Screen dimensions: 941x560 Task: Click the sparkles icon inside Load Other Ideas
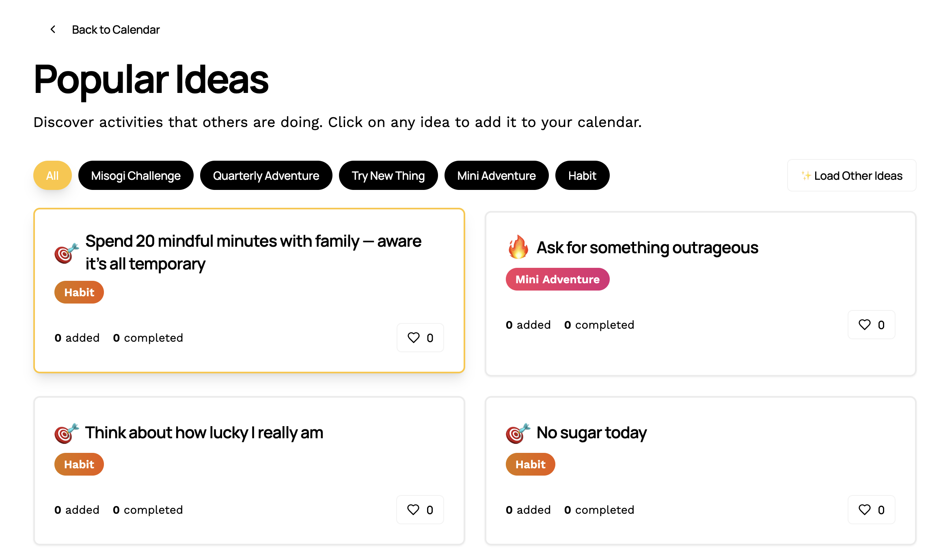(x=806, y=175)
